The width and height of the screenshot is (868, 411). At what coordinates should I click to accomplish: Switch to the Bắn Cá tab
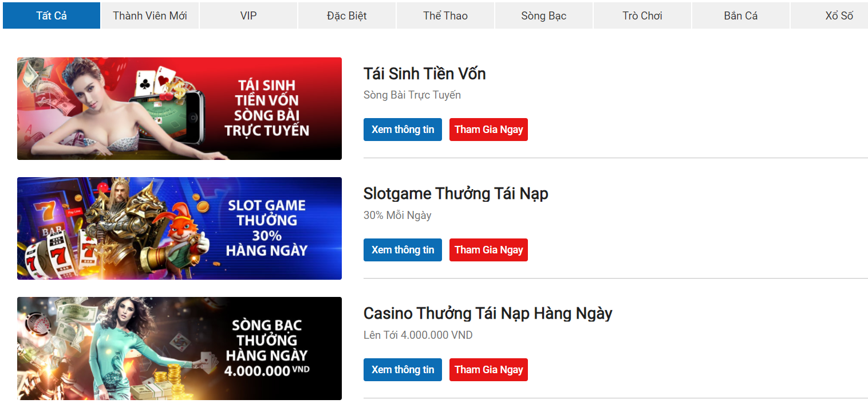pyautogui.click(x=741, y=15)
